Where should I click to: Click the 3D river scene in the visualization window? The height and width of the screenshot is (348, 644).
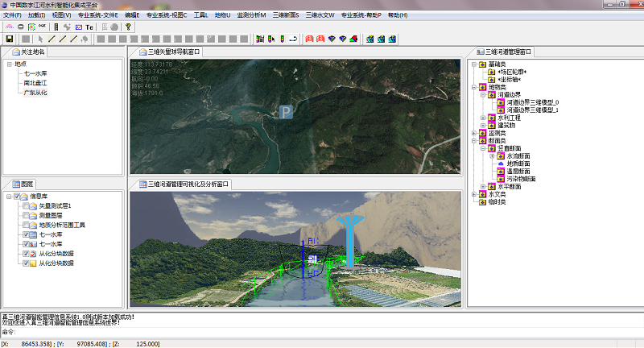[295, 249]
